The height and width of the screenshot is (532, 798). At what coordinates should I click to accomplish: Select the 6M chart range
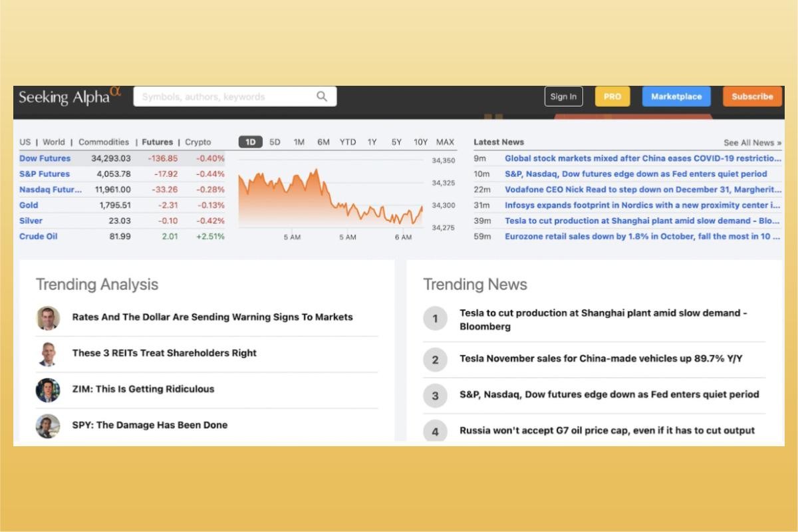[323, 142]
